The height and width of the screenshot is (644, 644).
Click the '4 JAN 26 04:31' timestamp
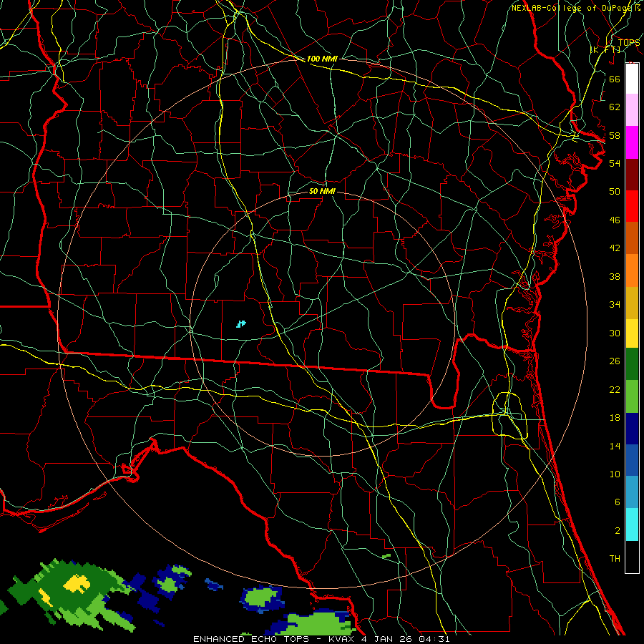click(x=406, y=639)
